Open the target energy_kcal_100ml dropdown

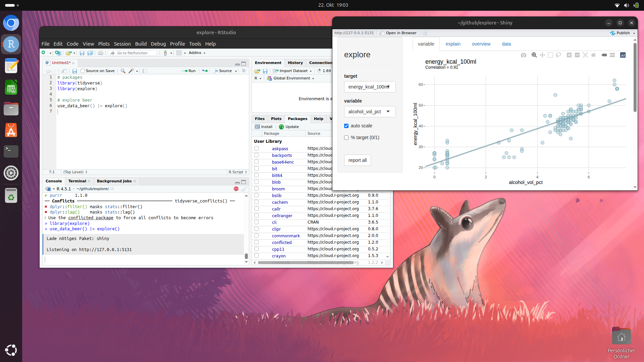coord(370,87)
